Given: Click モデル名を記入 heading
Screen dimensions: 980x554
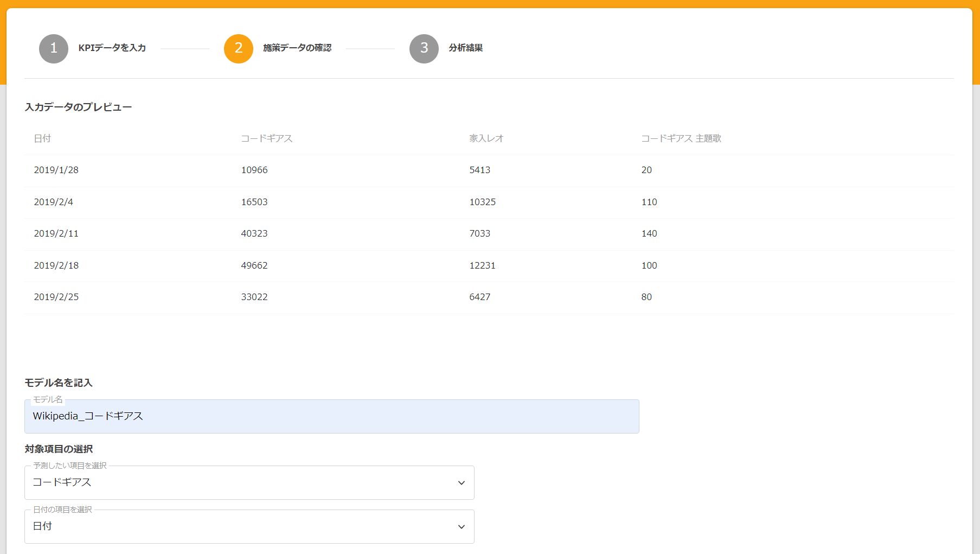Looking at the screenshot, I should click(59, 383).
